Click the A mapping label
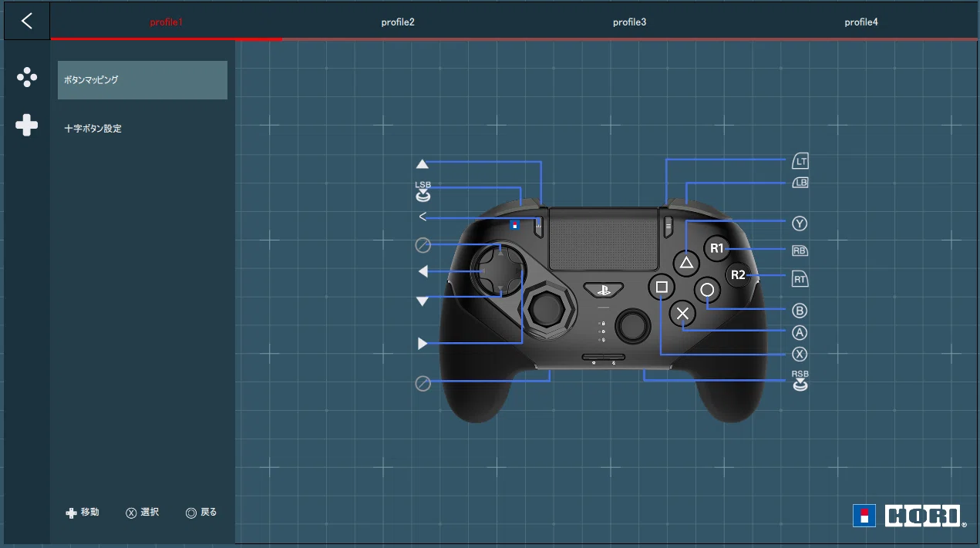The height and width of the screenshot is (548, 980). point(800,333)
